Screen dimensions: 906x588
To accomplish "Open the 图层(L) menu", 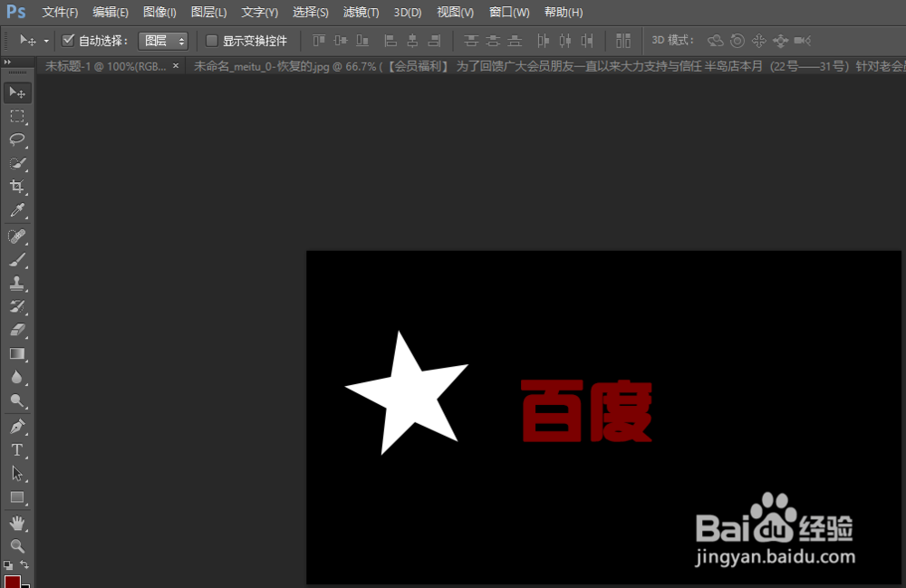I will click(208, 12).
